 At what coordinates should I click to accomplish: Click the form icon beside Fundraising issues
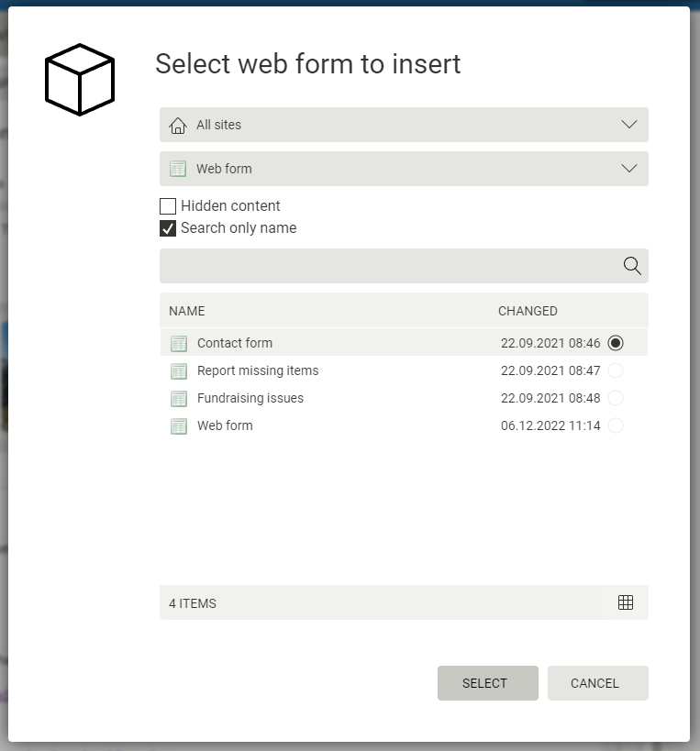click(179, 398)
